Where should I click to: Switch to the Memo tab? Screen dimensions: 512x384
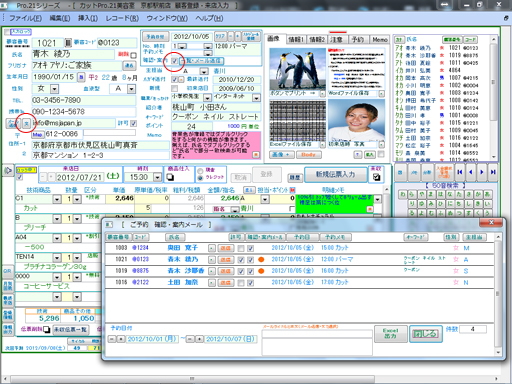[x=380, y=39]
